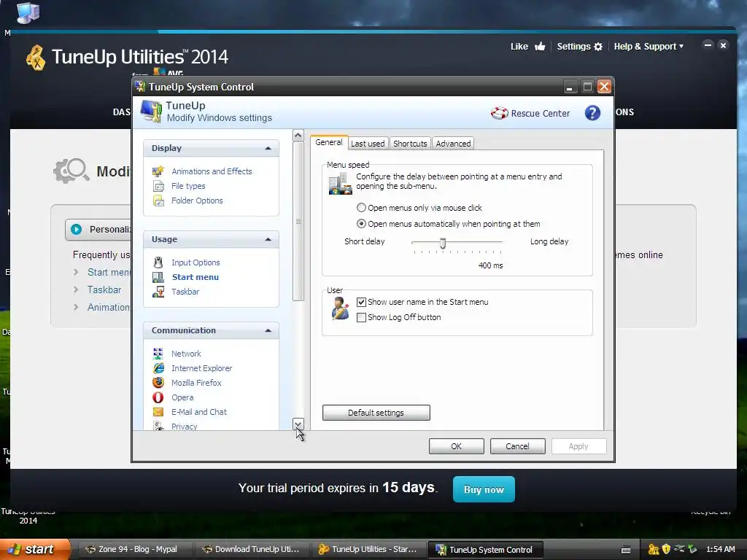
Task: Click the Like thumbs-up icon
Action: click(540, 46)
